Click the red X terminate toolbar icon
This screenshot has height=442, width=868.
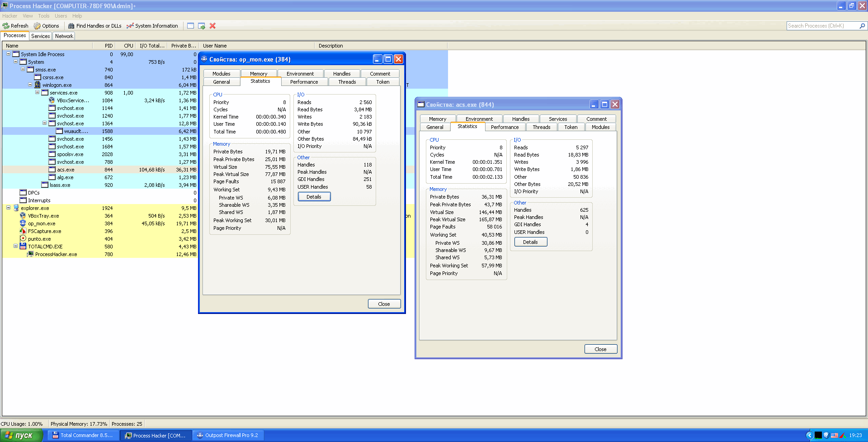point(212,26)
